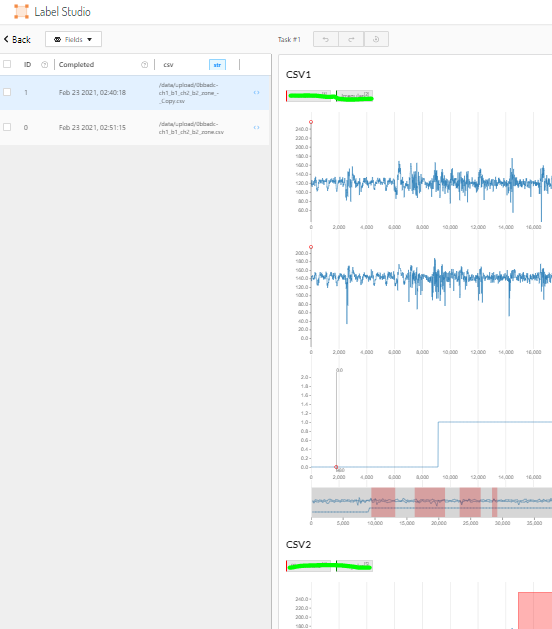The image size is (552, 629).
Task: Select the CSV1 label with hotkey [2]
Action: pos(354,96)
